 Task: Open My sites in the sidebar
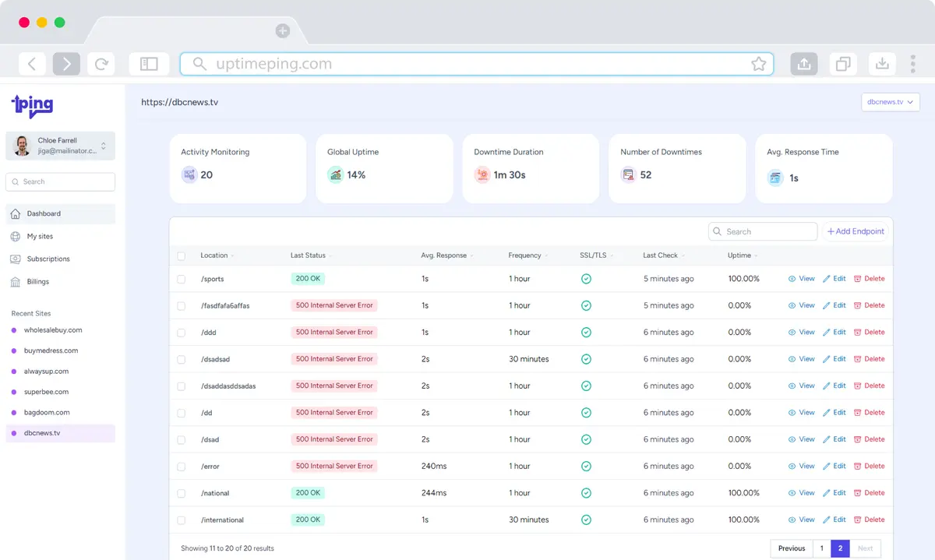pyautogui.click(x=40, y=236)
